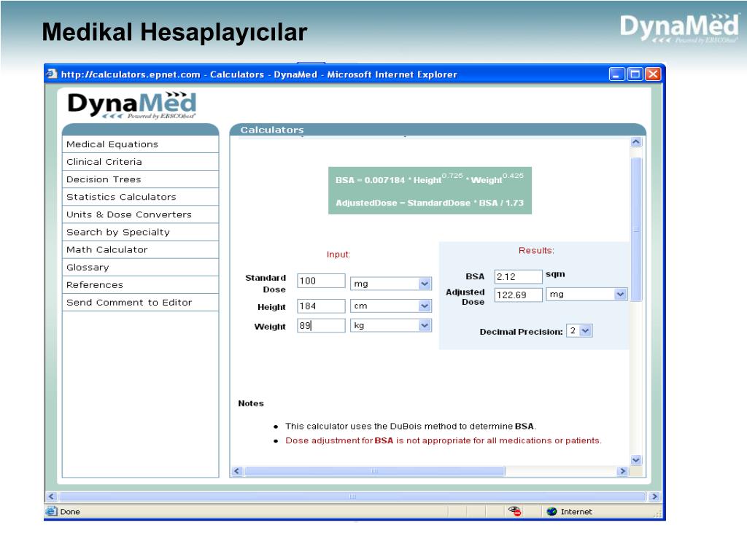Open the Decimal Precision dropdown
The width and height of the screenshot is (747, 560).
tap(586, 331)
